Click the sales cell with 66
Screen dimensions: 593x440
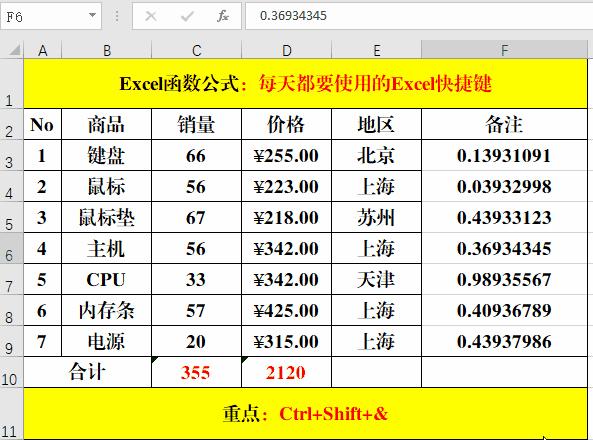(x=196, y=155)
